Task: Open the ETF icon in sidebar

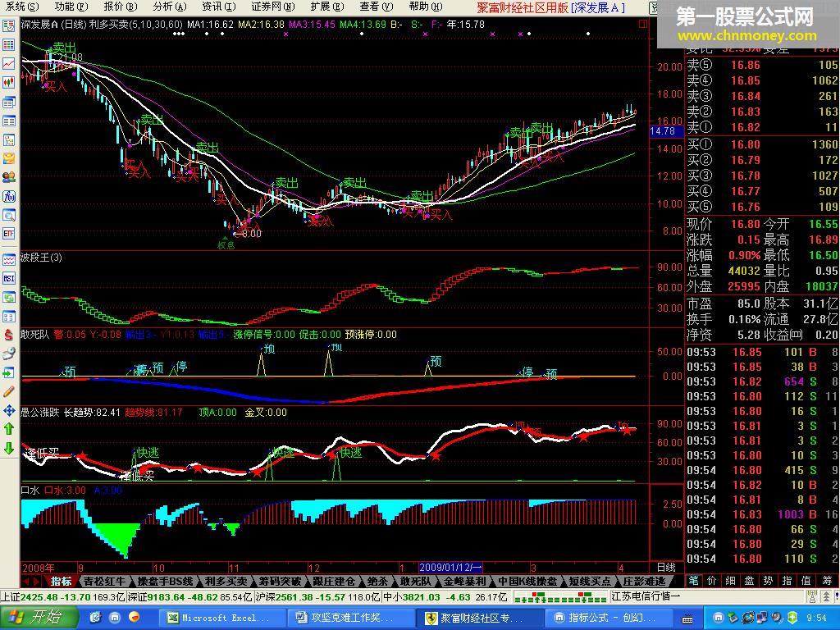Action: point(8,234)
